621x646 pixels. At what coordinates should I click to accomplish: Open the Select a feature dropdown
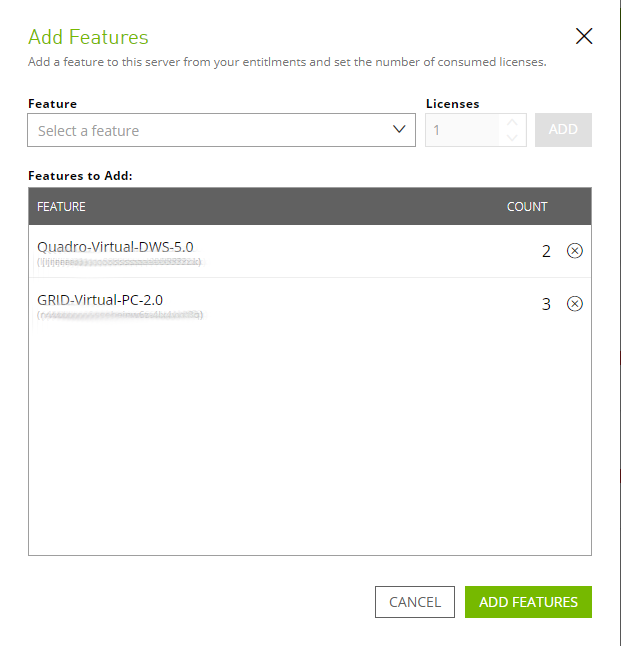tap(210, 130)
